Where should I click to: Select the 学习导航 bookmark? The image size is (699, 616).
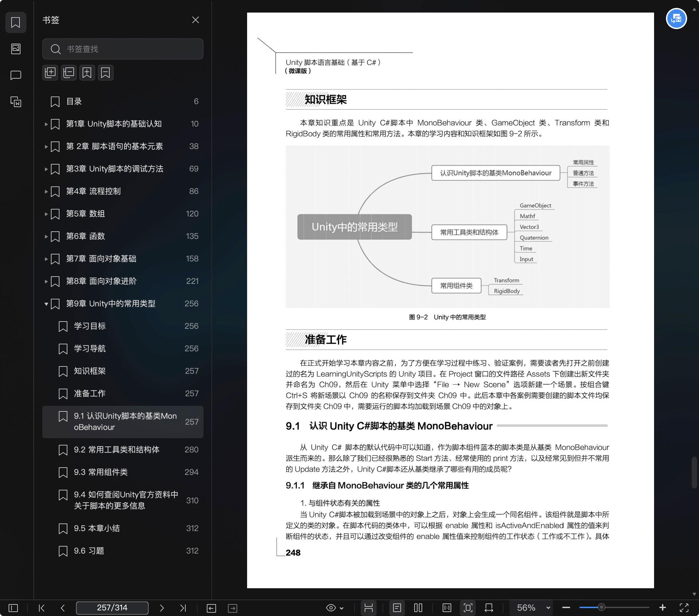(x=123, y=349)
